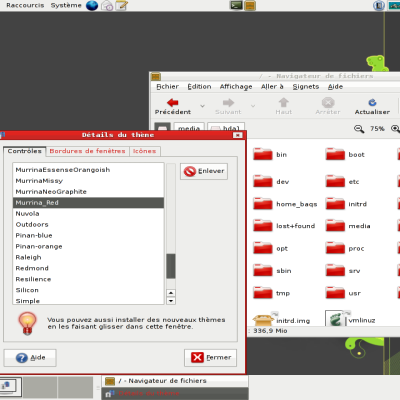Select the Raleigh theme
This screenshot has height=400, width=400.
tap(88, 257)
